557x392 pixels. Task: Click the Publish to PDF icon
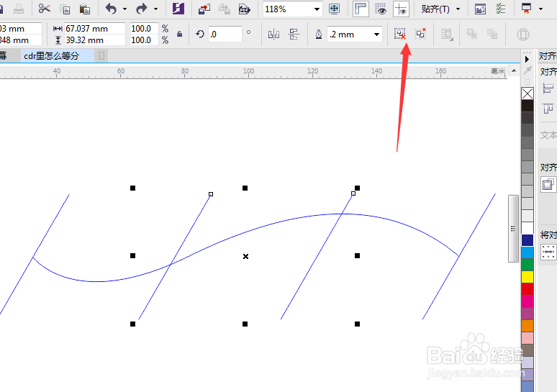pos(245,9)
